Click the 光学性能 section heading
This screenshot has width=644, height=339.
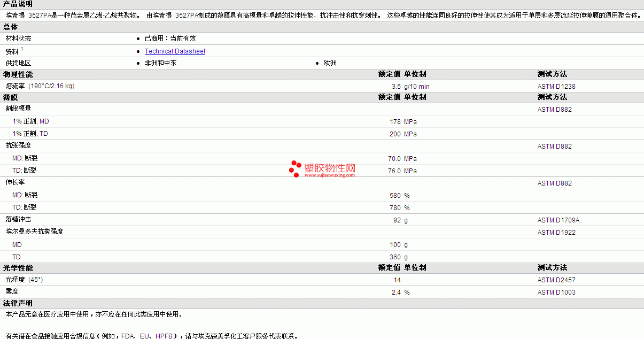point(18,268)
